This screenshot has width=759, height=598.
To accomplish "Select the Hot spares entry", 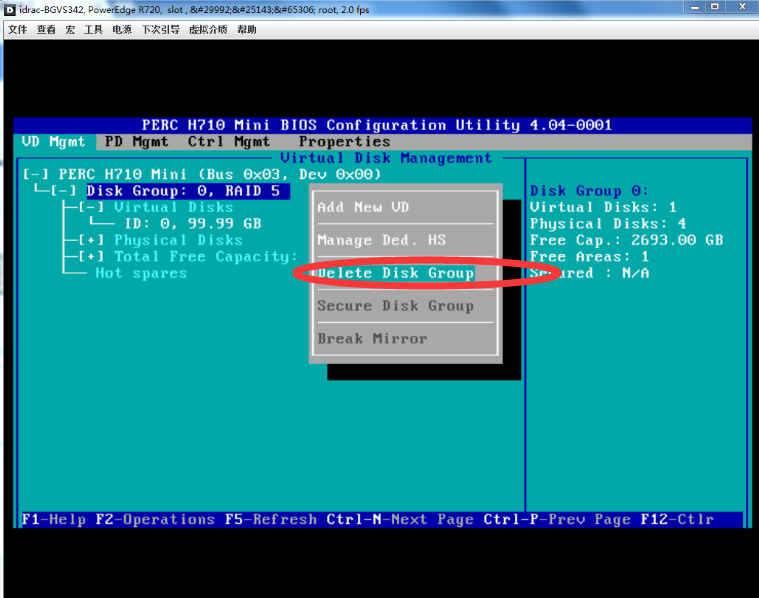I will pyautogui.click(x=141, y=273).
